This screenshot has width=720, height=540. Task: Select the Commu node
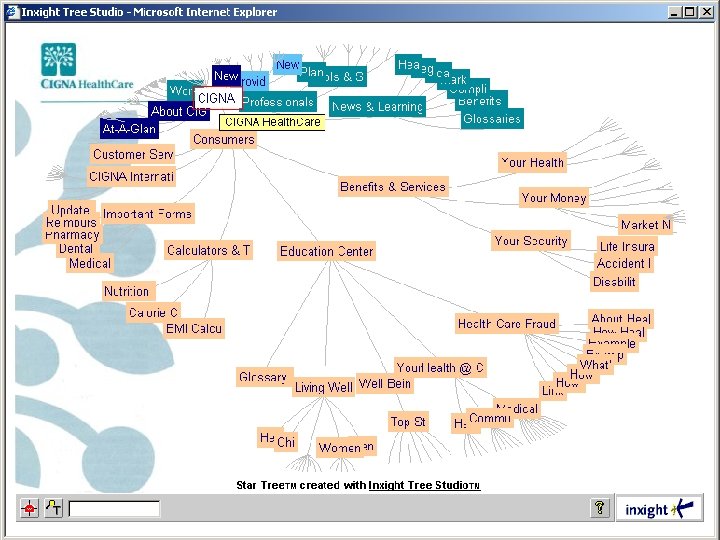click(490, 418)
